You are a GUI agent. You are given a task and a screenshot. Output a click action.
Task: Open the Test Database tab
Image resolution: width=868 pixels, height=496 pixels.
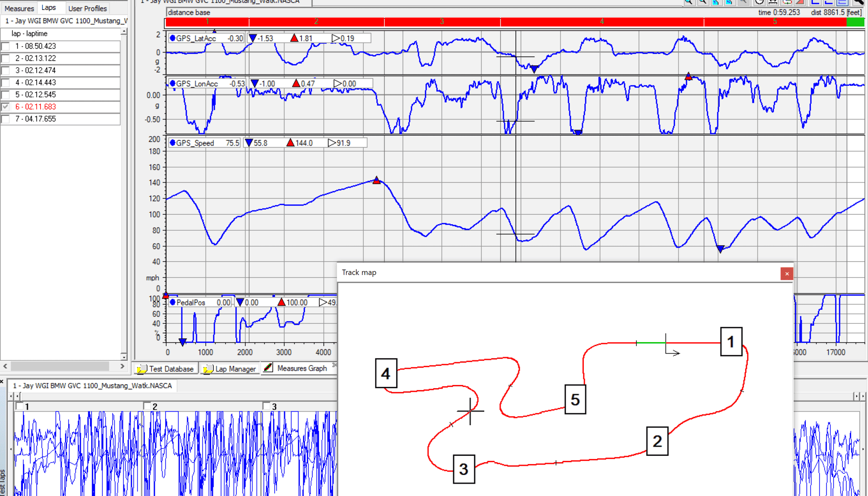(x=166, y=369)
